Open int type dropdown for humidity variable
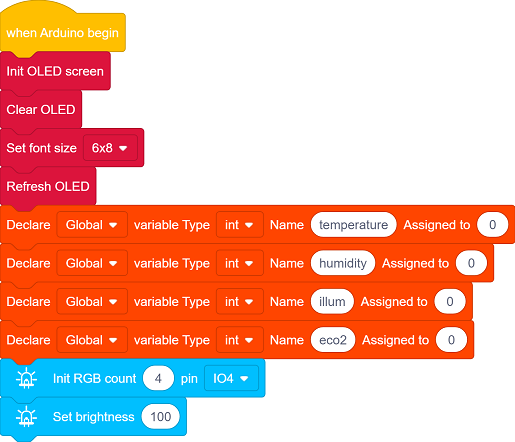This screenshot has height=442, width=515. [240, 263]
